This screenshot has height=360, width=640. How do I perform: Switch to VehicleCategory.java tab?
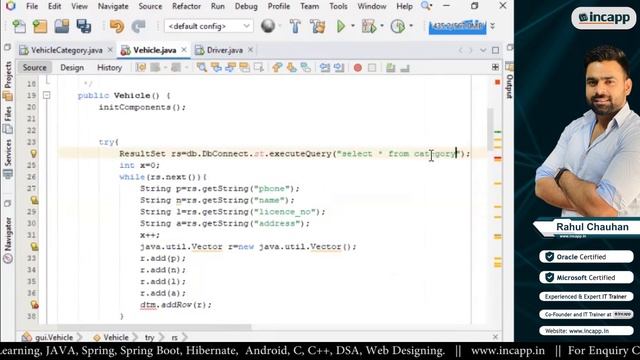67,50
